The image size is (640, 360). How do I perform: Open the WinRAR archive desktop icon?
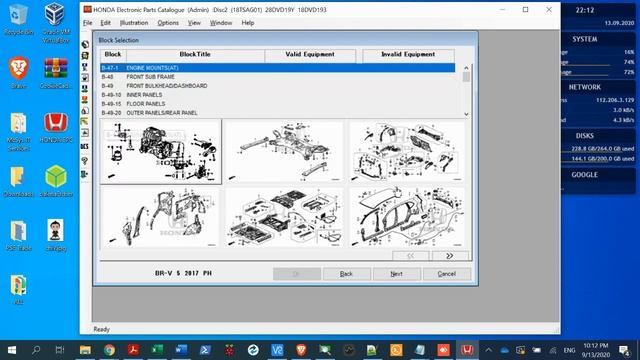click(56, 73)
